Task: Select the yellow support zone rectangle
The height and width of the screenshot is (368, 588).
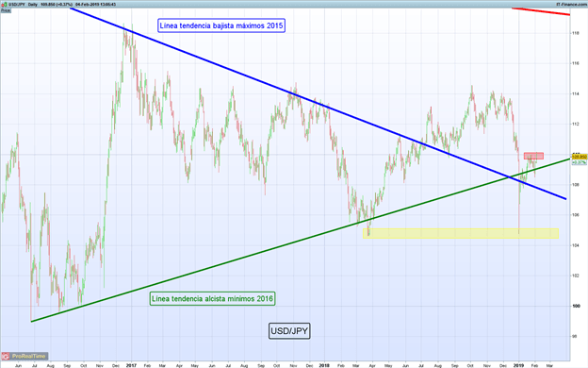Action: (x=461, y=233)
